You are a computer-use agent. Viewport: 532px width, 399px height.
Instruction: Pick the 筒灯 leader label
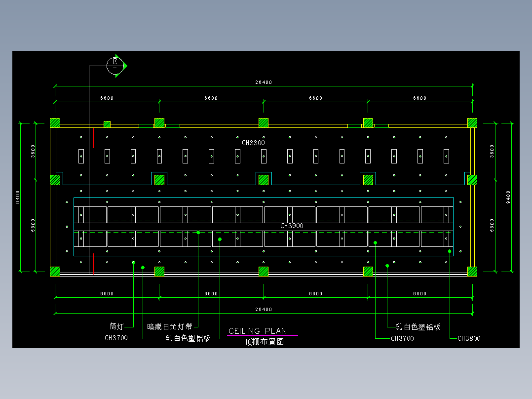[116, 326]
